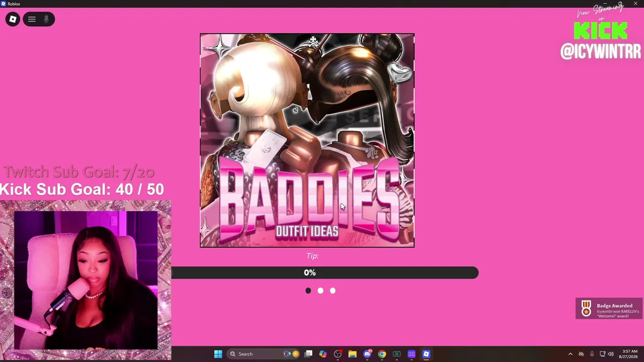Click the search highlights icon in Search box
The height and width of the screenshot is (362, 644).
[291, 354]
